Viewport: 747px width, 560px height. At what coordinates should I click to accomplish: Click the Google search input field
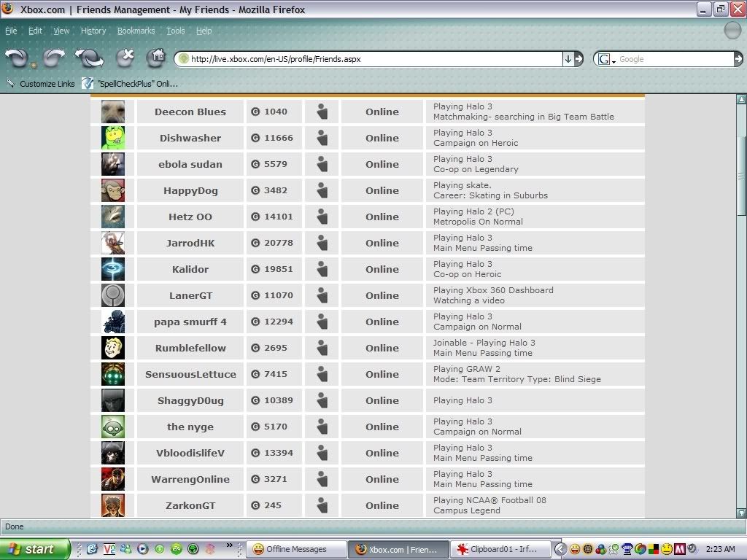coord(676,59)
